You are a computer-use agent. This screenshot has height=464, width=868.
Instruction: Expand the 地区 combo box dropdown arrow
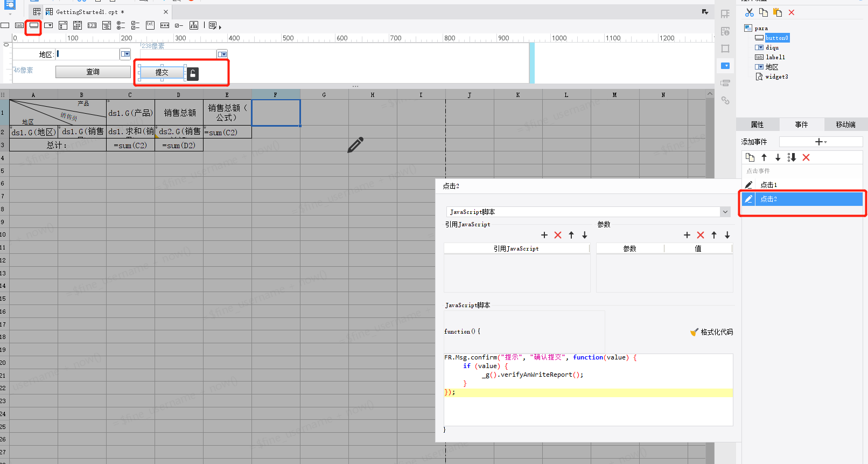click(125, 54)
